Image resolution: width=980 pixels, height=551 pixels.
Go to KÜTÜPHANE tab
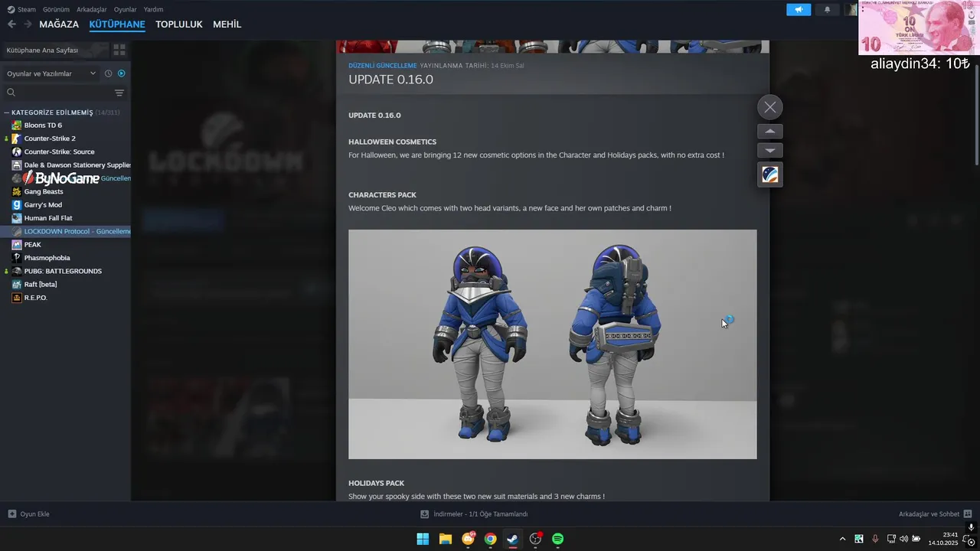pos(117,24)
